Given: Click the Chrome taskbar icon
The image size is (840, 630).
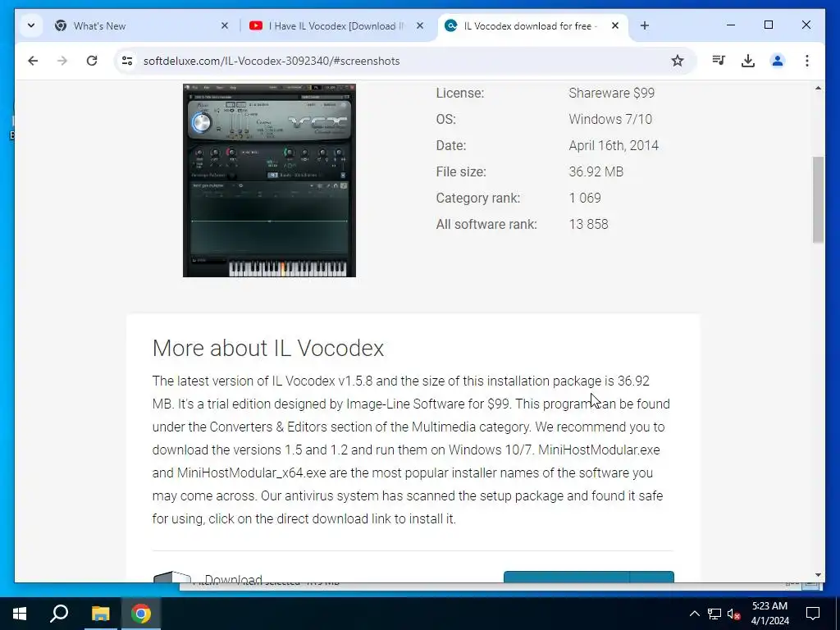Looking at the screenshot, I should (x=141, y=614).
